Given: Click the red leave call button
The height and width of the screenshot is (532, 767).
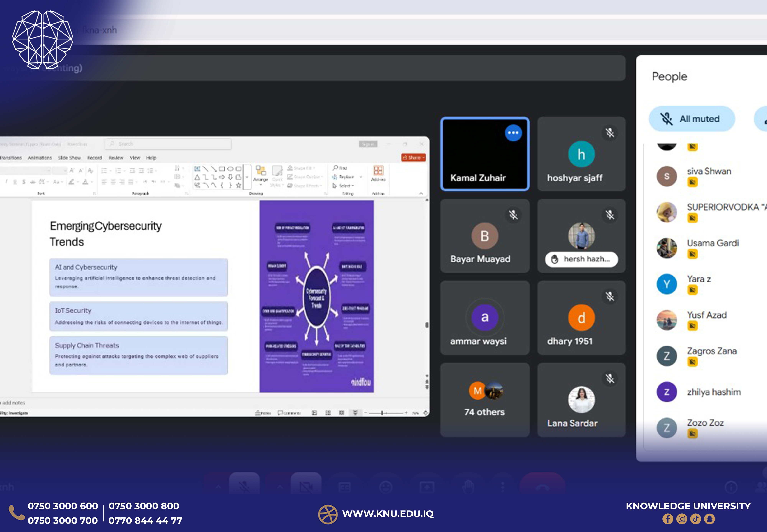Looking at the screenshot, I should click(542, 487).
